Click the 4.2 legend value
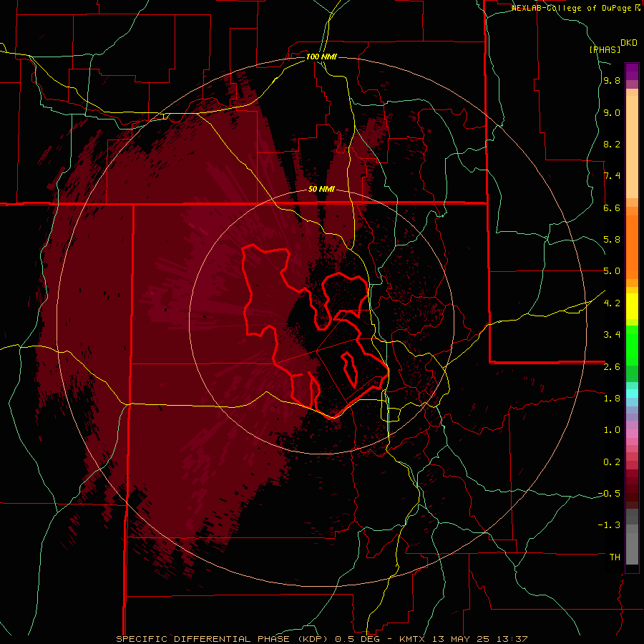 click(612, 303)
